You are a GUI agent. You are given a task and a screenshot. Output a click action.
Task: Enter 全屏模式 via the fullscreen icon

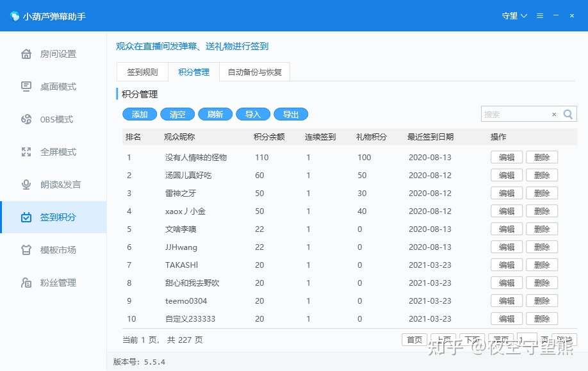26,152
